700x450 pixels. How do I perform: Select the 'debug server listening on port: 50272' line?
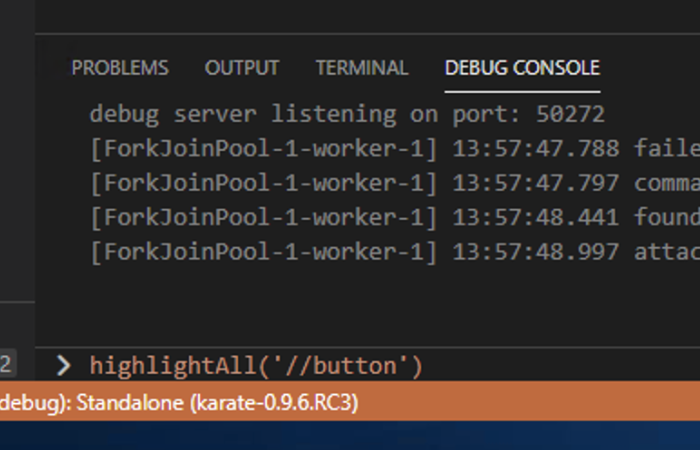[x=347, y=114]
